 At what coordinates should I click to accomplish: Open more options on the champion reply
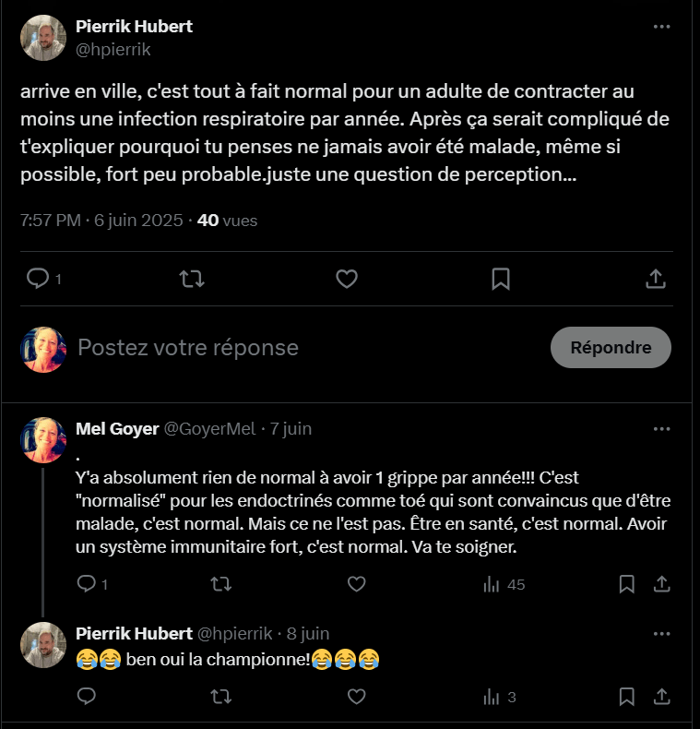click(661, 634)
